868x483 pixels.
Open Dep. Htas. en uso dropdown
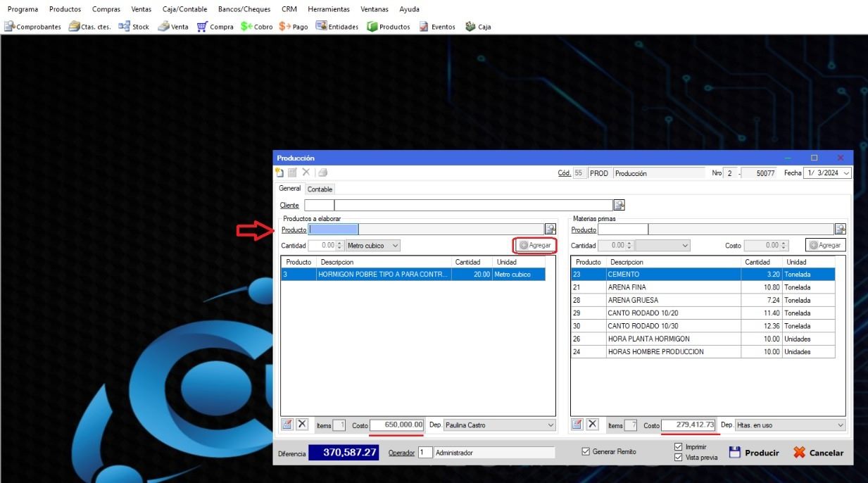tap(840, 425)
